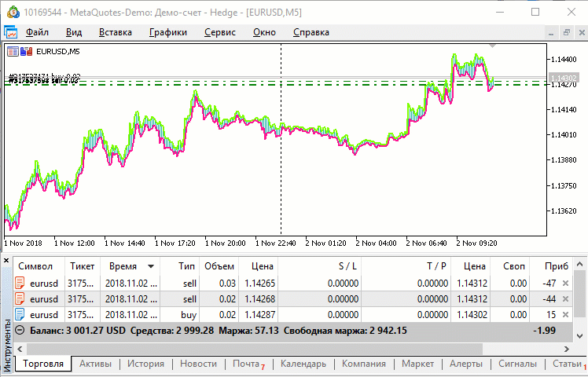The height and width of the screenshot is (377, 588).
Task: Collapse the balance summary row with the minus icon
Action: coord(20,331)
